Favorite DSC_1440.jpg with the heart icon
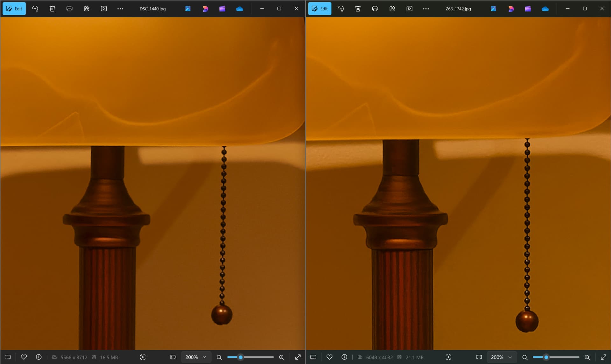Screen dimensions: 611x364 (x=24, y=357)
